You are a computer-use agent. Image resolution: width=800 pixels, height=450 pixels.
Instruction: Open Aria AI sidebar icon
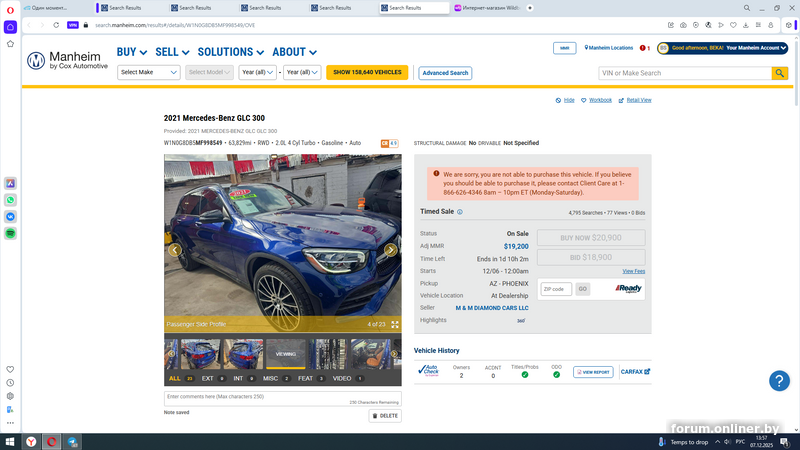(10, 183)
